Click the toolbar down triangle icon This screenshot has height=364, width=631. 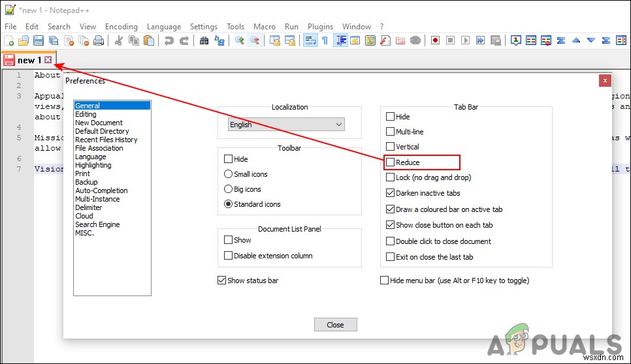pyautogui.click(x=591, y=40)
